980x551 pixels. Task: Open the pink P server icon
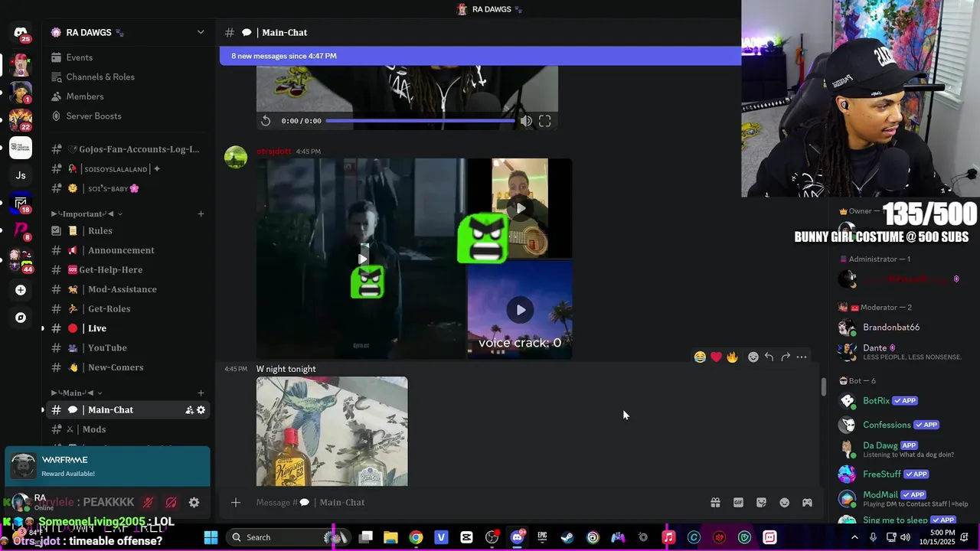[x=21, y=230]
